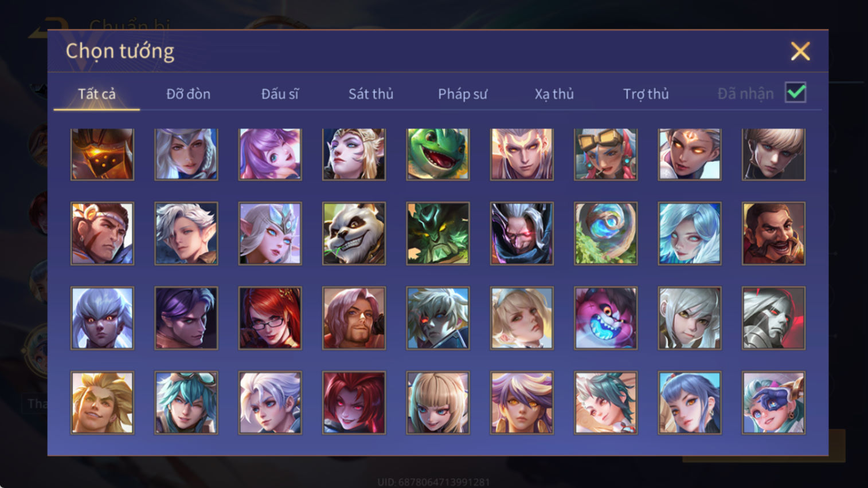
Task: Select the swirling blue orb hero portrait
Action: pyautogui.click(x=605, y=233)
